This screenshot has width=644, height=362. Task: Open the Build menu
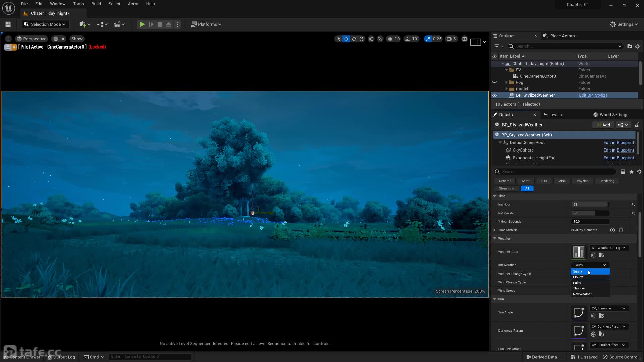point(96,4)
